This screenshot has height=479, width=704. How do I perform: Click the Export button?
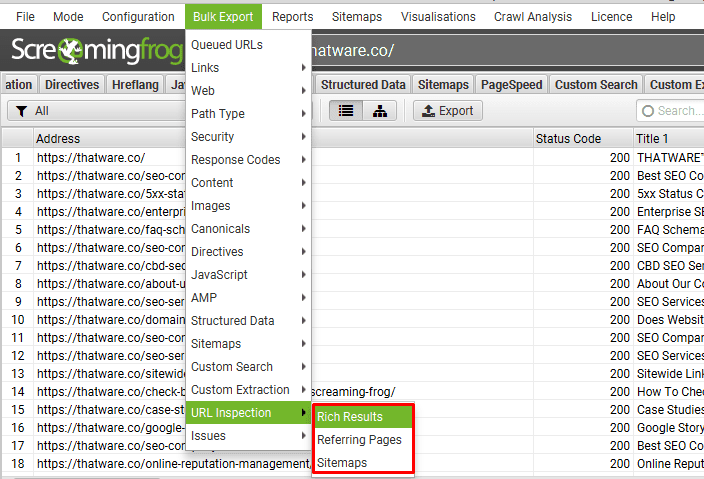coord(448,111)
